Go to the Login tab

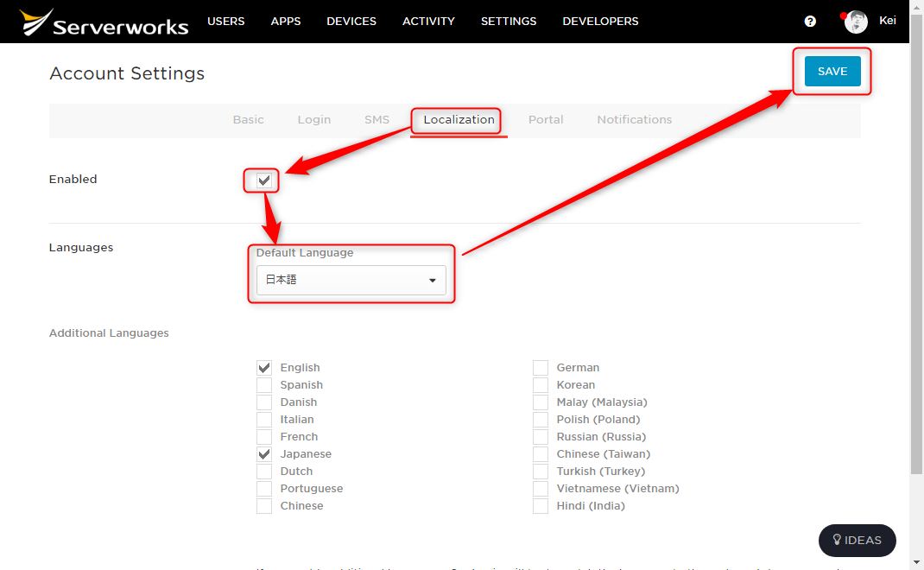tap(314, 120)
